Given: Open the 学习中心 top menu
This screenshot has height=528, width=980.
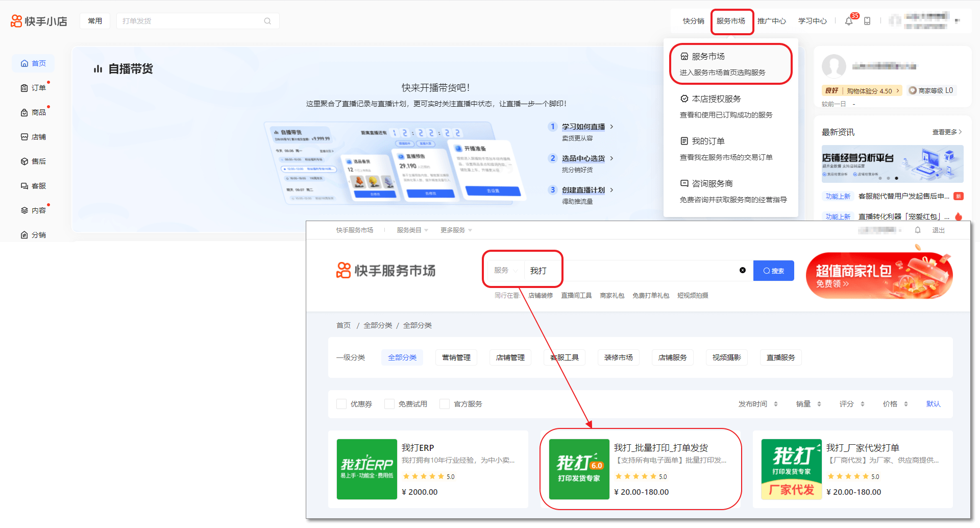Looking at the screenshot, I should (x=813, y=21).
